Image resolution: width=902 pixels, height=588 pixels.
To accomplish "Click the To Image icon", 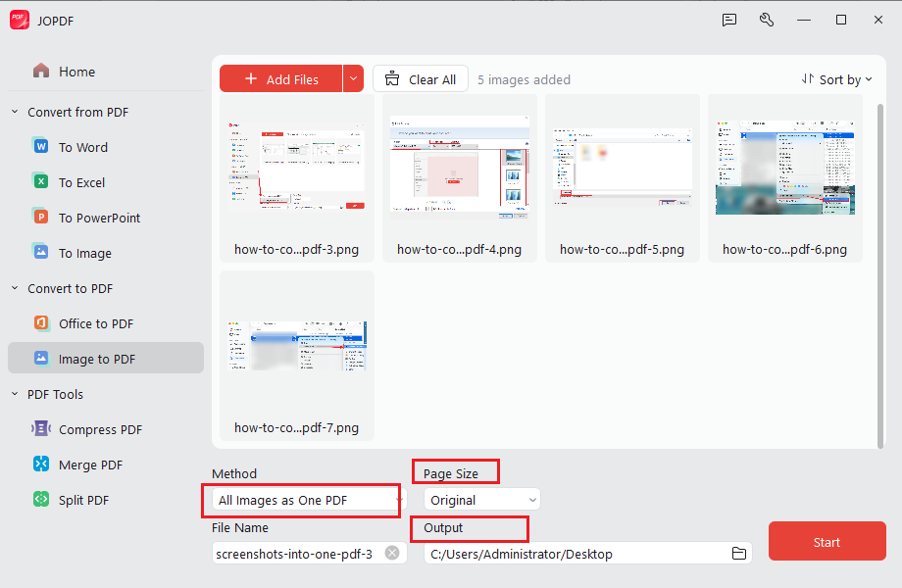I will tap(41, 252).
